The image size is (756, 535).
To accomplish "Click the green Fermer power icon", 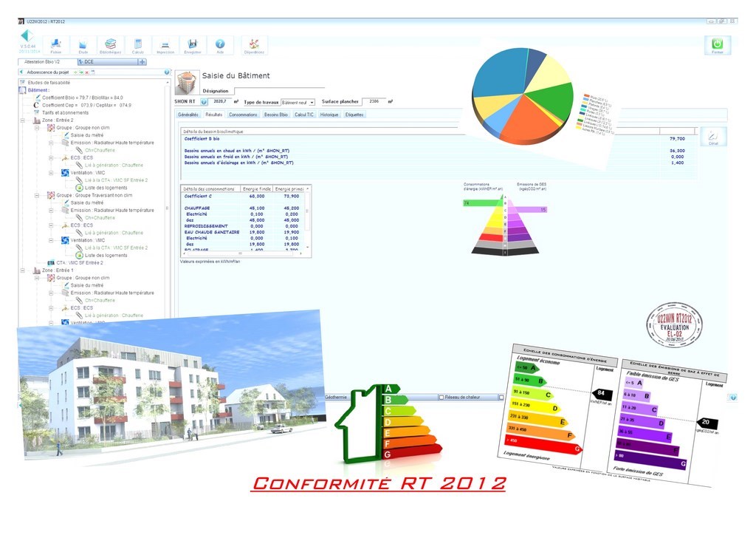I will (717, 45).
